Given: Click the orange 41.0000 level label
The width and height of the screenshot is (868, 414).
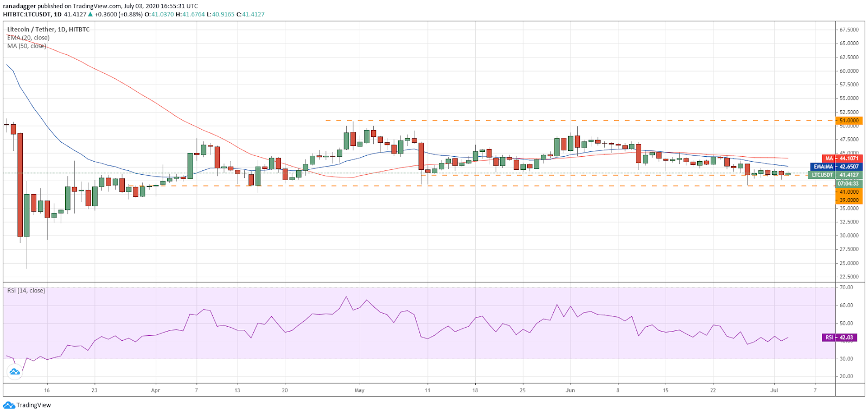Looking at the screenshot, I should pyautogui.click(x=848, y=192).
